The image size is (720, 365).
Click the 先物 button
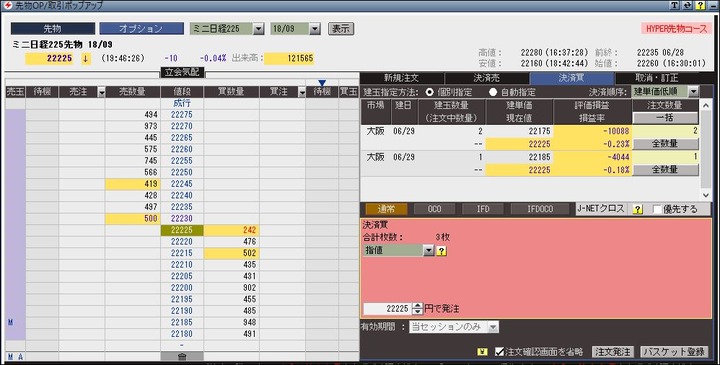(x=52, y=28)
